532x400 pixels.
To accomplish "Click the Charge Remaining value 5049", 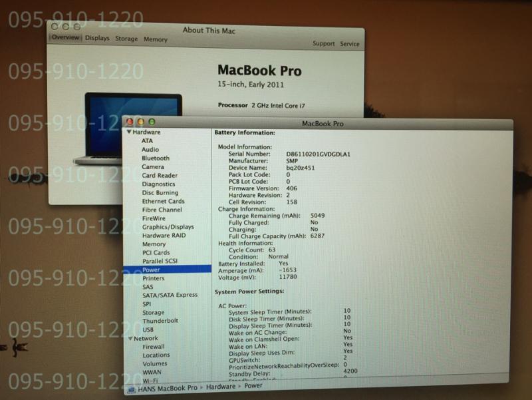I will pos(317,215).
